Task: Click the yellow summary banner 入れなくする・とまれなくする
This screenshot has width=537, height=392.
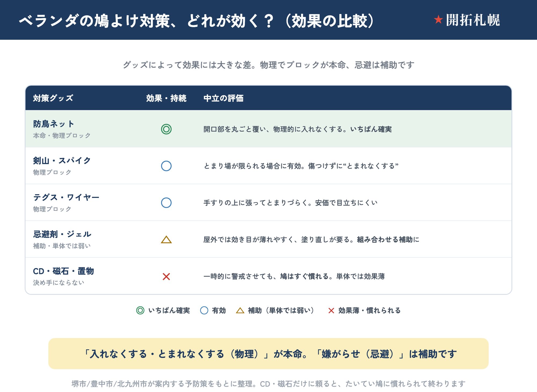Action: tap(268, 354)
